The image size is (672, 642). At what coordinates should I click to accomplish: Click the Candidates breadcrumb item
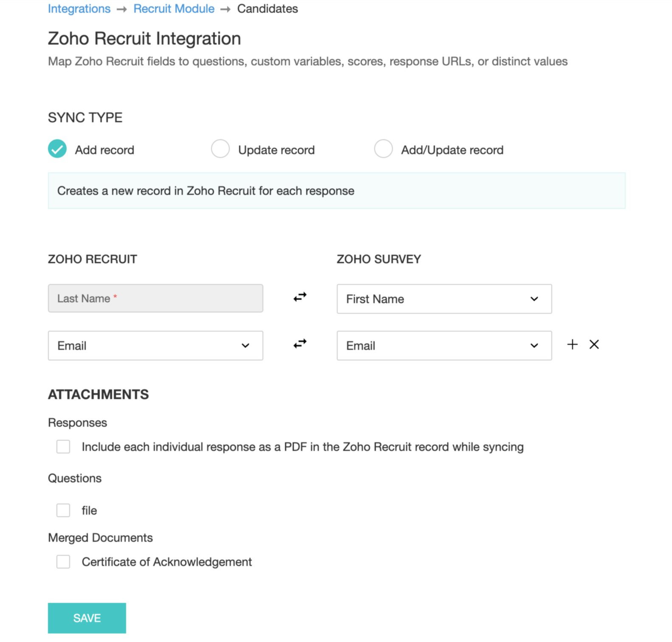tap(267, 8)
